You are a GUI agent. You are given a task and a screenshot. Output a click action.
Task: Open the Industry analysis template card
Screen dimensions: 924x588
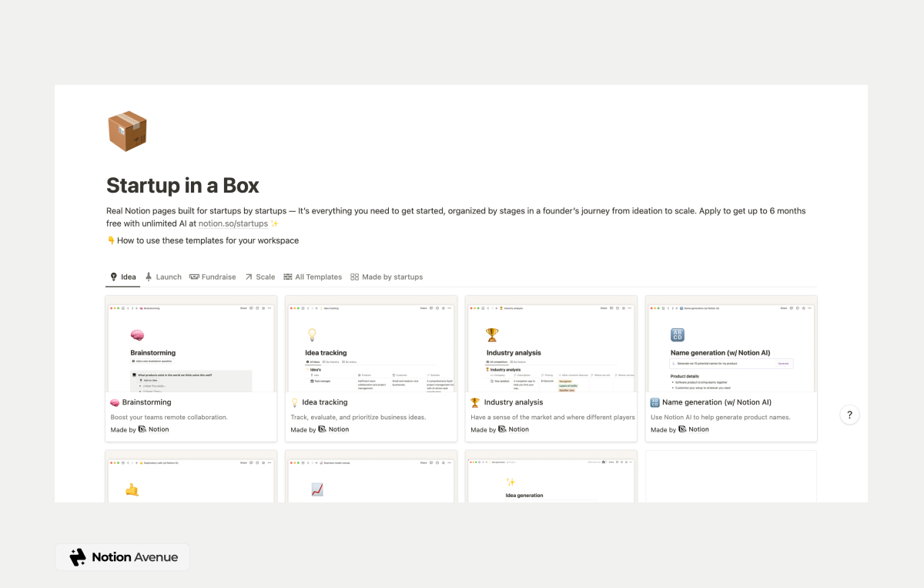click(x=551, y=368)
